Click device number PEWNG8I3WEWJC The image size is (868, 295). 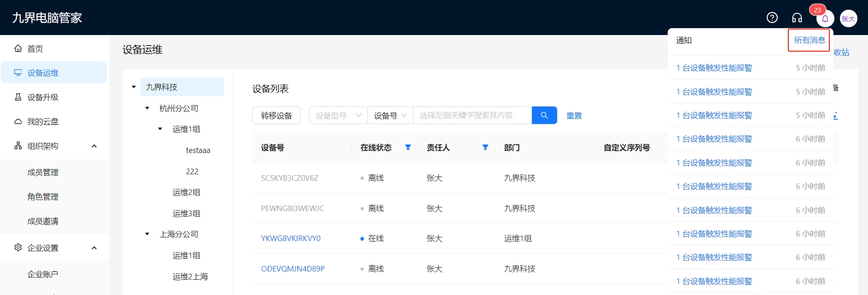coord(292,208)
